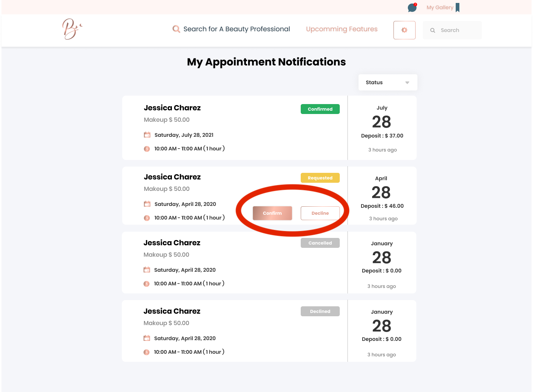The image size is (533, 392).
Task: Open the chat messages icon
Action: [x=412, y=8]
